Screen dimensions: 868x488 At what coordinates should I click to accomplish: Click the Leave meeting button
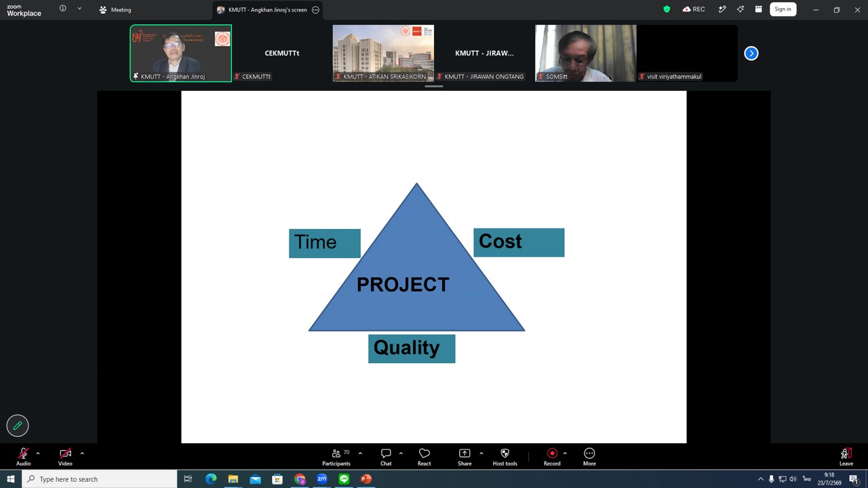tap(846, 457)
